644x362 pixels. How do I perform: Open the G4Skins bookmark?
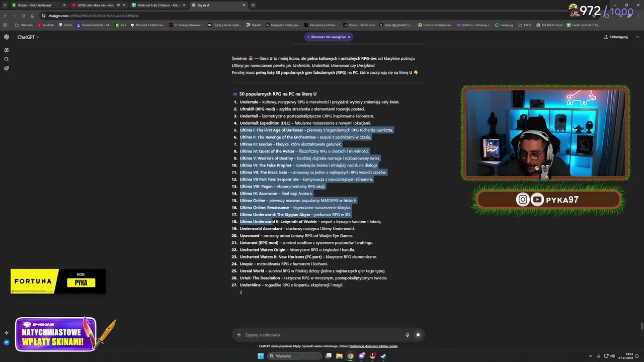[474, 25]
